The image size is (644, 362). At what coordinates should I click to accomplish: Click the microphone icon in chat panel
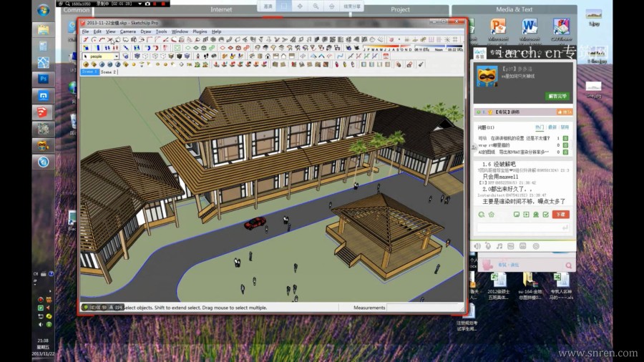489,246
